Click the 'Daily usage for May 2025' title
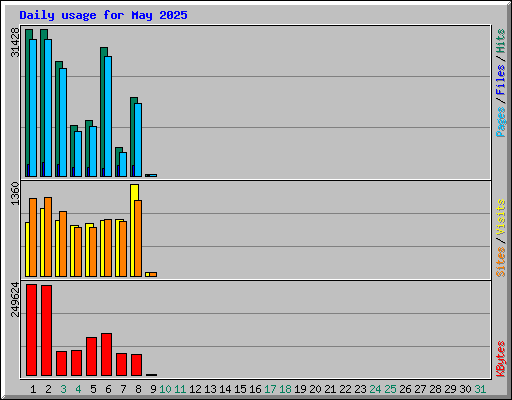512x400 pixels. click(x=103, y=15)
